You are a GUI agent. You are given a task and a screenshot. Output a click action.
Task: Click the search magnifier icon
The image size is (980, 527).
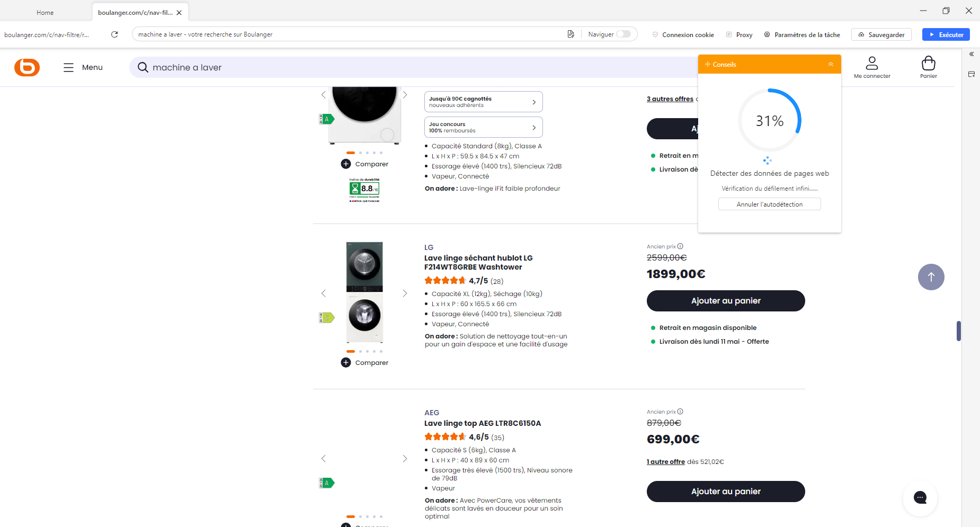(x=142, y=67)
